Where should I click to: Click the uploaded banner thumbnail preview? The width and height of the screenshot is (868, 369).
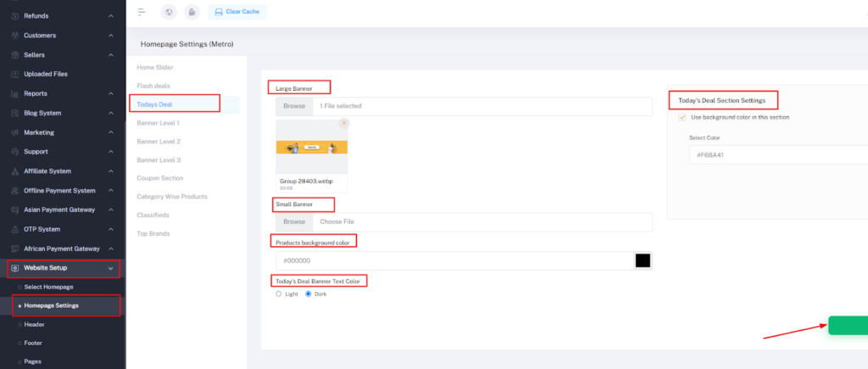click(x=312, y=148)
